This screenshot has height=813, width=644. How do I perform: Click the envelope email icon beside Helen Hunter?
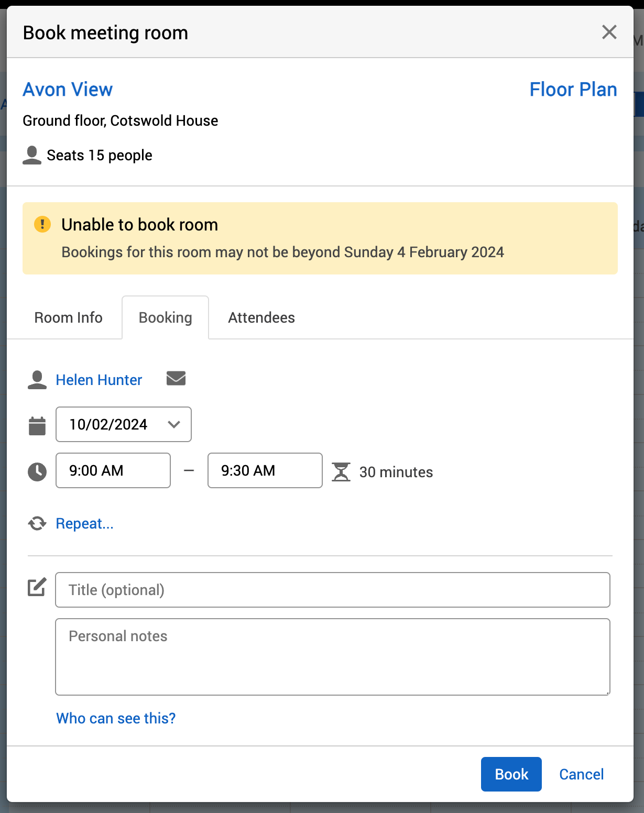click(176, 378)
